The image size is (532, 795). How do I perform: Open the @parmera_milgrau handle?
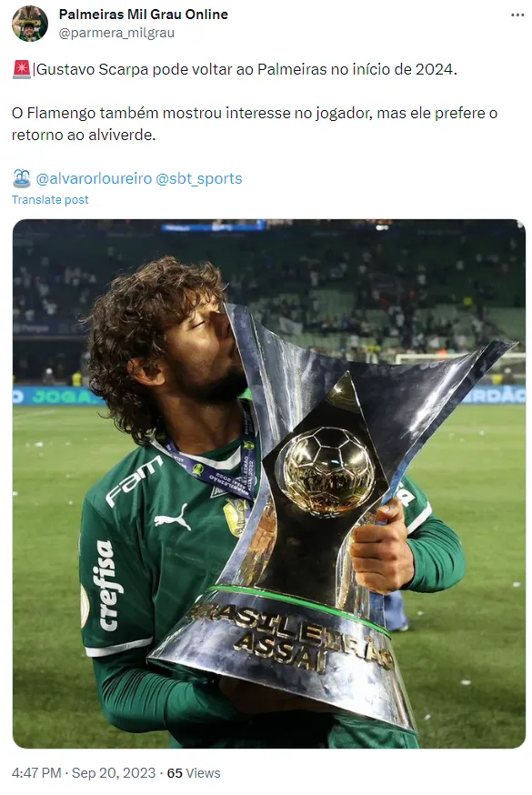[116, 33]
